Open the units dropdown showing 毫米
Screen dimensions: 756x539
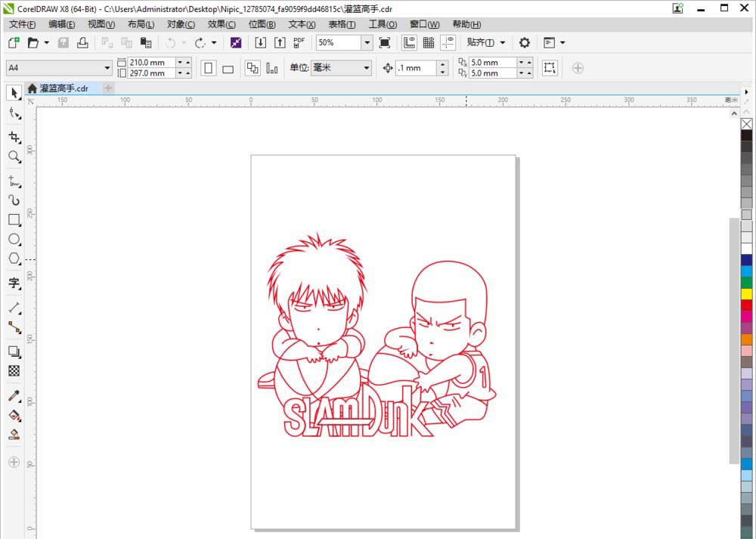[x=367, y=68]
